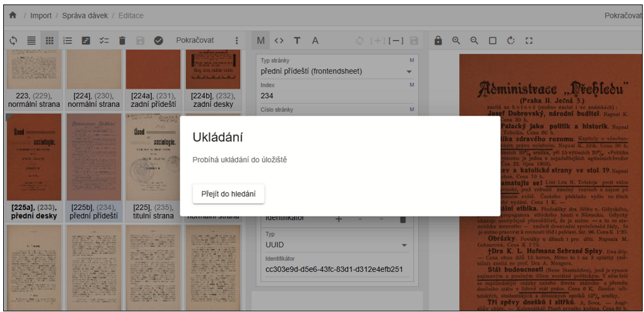Switch to the code view tab
This screenshot has width=644, height=312.
(279, 40)
